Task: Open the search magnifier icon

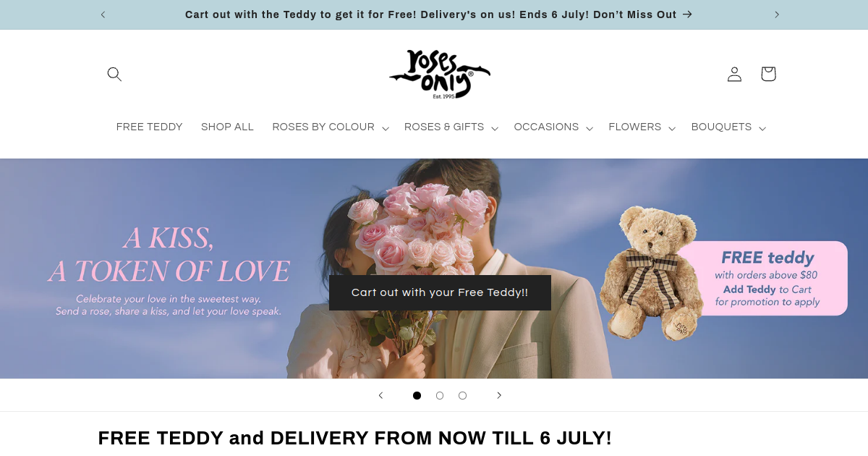Action: [114, 74]
